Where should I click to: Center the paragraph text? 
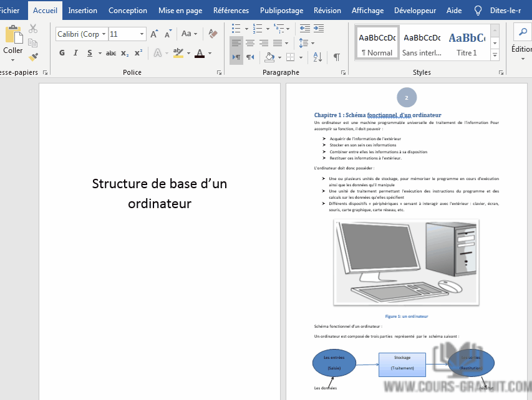250,43
